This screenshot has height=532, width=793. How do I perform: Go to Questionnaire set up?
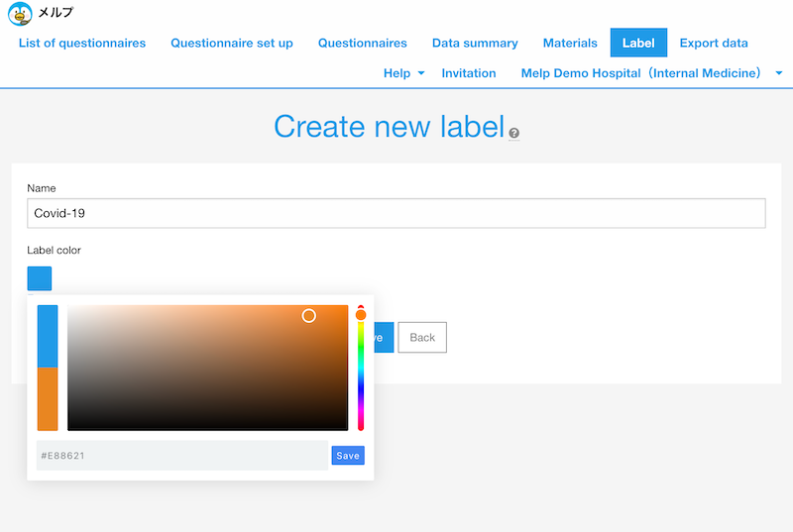232,43
